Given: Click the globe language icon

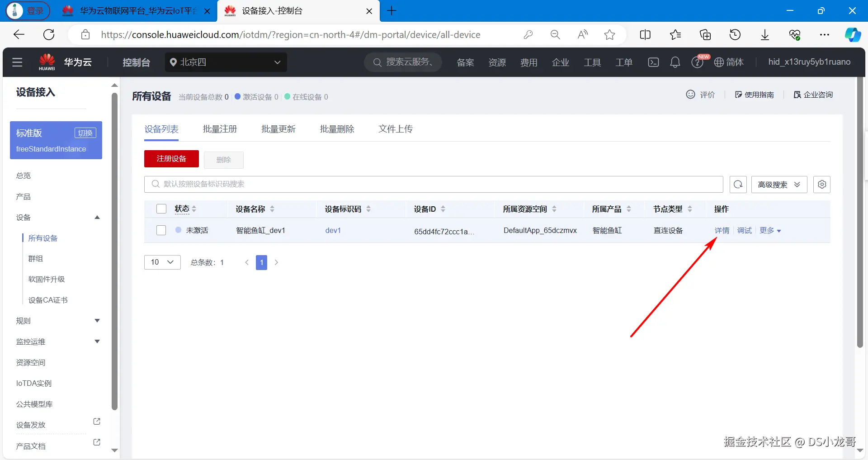Looking at the screenshot, I should click(719, 62).
